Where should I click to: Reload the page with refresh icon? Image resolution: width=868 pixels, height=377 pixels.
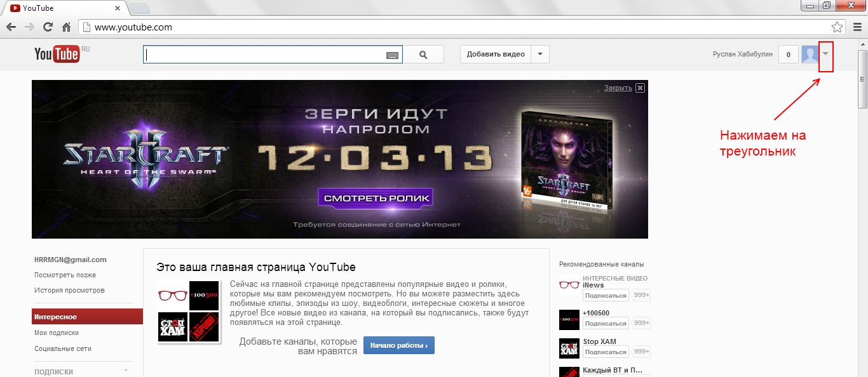tap(48, 27)
